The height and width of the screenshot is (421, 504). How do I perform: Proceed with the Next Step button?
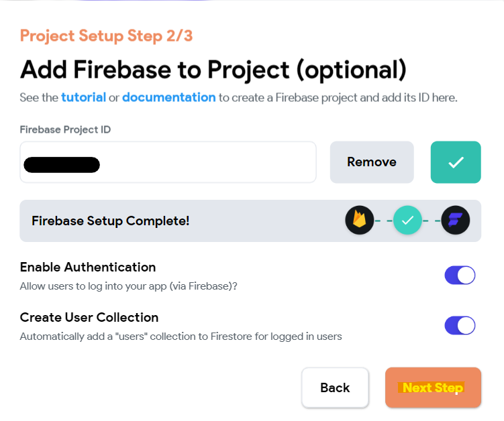click(x=432, y=387)
